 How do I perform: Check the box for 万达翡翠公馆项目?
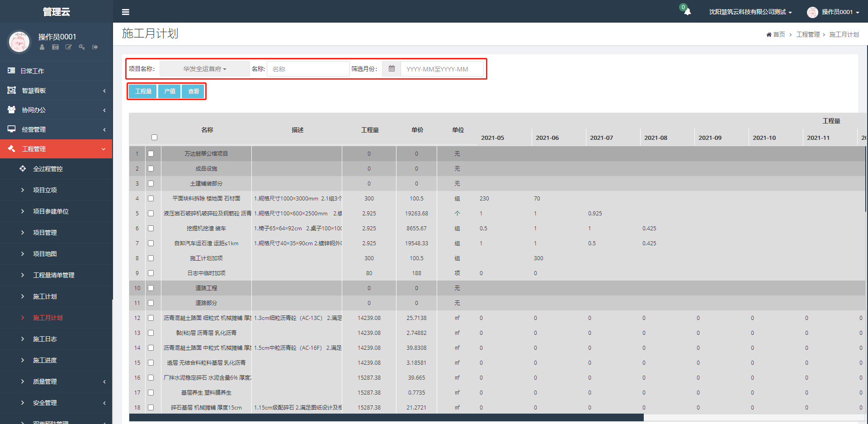(x=151, y=154)
